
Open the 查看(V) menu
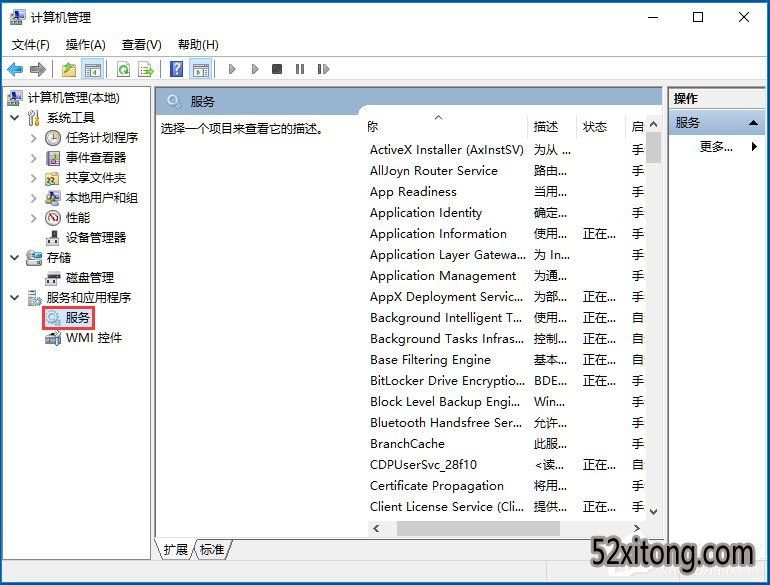point(141,45)
